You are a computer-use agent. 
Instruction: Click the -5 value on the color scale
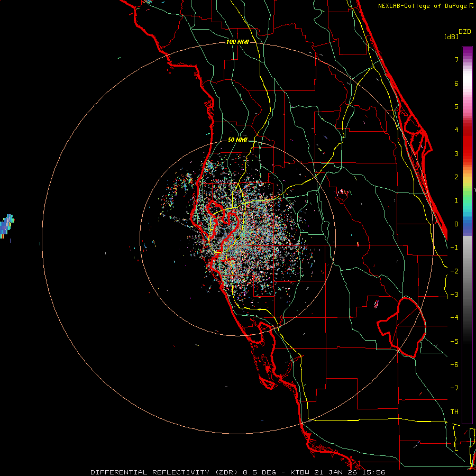(454, 342)
